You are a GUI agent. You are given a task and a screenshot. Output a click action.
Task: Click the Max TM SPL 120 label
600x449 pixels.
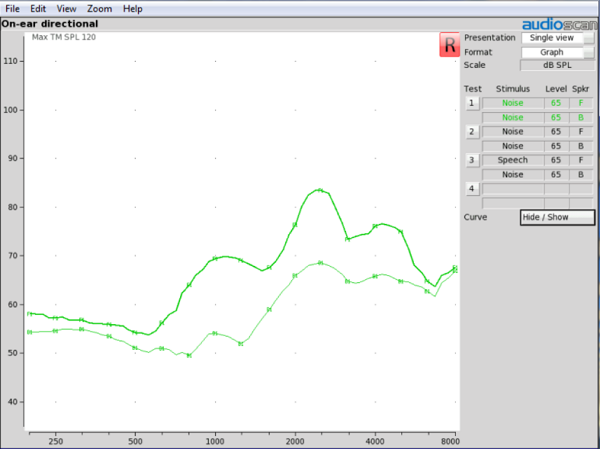coord(64,37)
